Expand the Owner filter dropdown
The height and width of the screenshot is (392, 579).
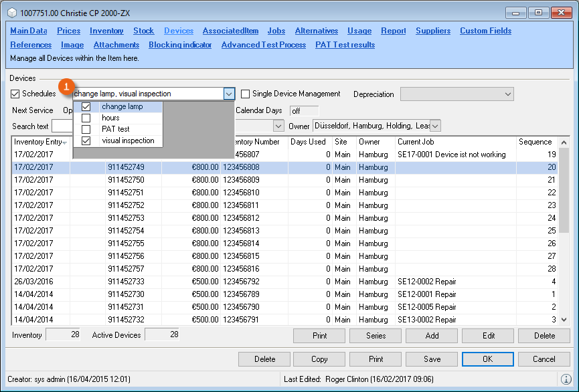click(x=435, y=126)
